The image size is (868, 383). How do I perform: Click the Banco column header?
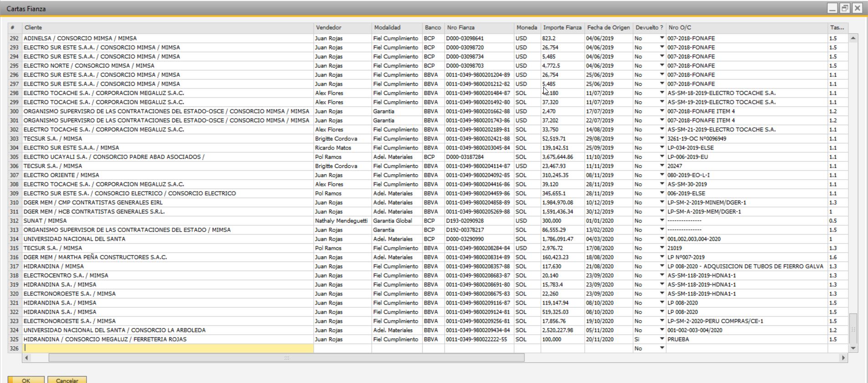[433, 28]
